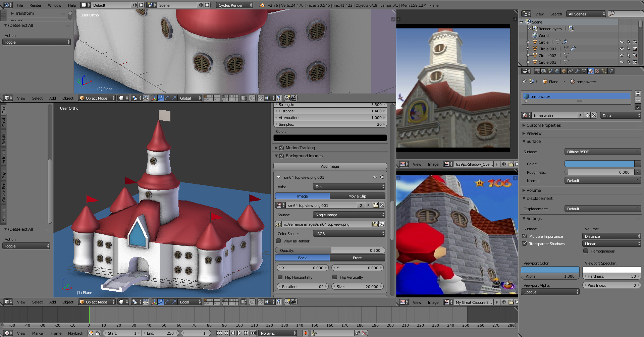Enable the Homogeneous volume checkbox

click(x=586, y=251)
